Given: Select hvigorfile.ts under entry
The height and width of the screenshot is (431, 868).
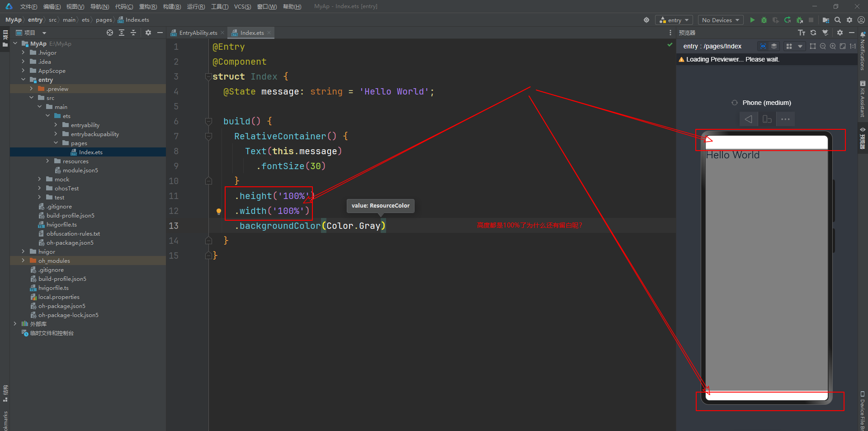Looking at the screenshot, I should pyautogui.click(x=61, y=224).
